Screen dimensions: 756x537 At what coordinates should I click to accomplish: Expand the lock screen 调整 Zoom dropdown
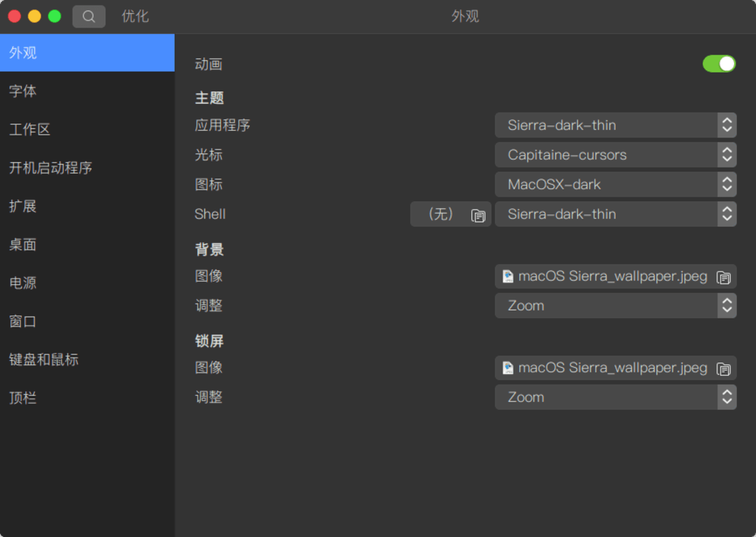(x=615, y=397)
